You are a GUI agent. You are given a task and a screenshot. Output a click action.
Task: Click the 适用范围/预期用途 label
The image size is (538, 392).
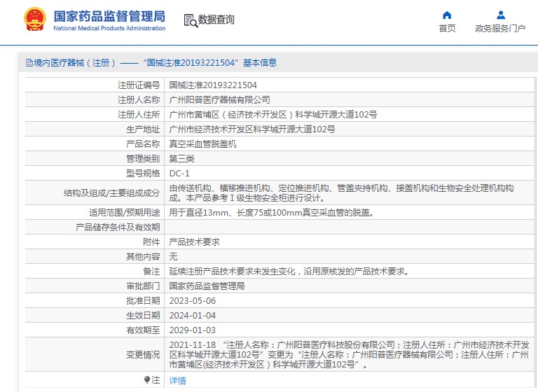click(x=125, y=213)
